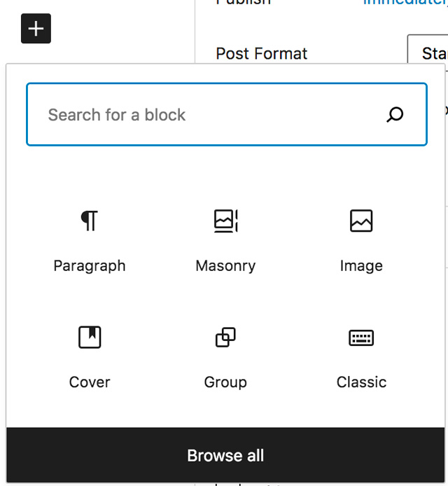Click the Cover block label
This screenshot has width=448, height=486.
(90, 382)
